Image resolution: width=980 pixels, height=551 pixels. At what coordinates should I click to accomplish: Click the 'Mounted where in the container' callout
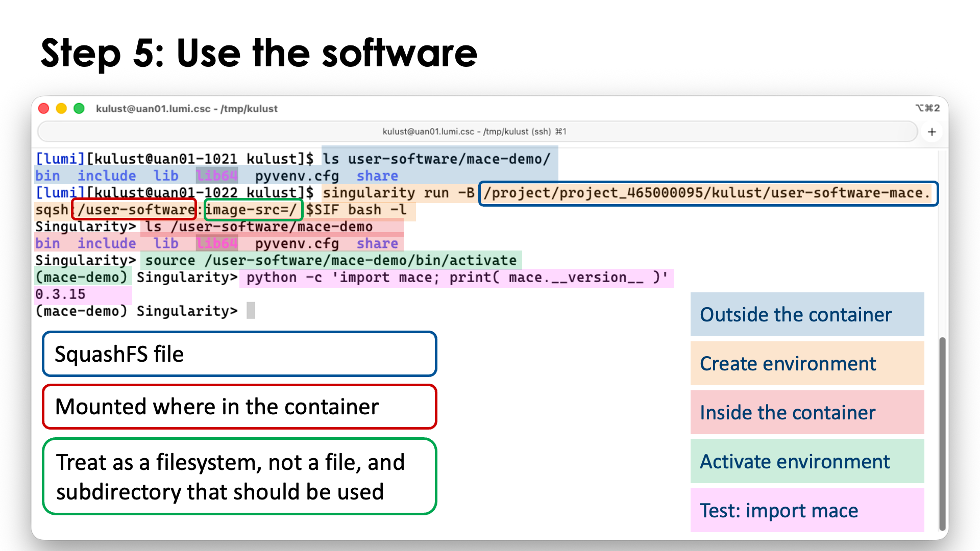coord(239,407)
